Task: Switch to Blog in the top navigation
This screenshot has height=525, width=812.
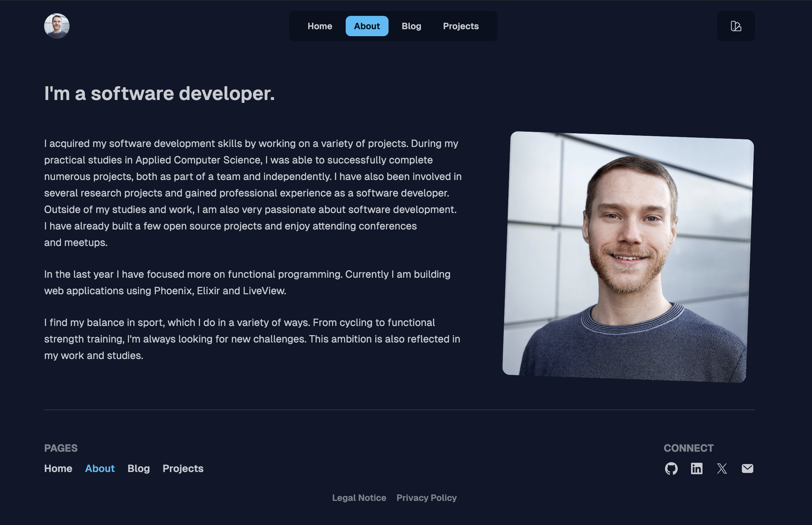Action: [411, 26]
